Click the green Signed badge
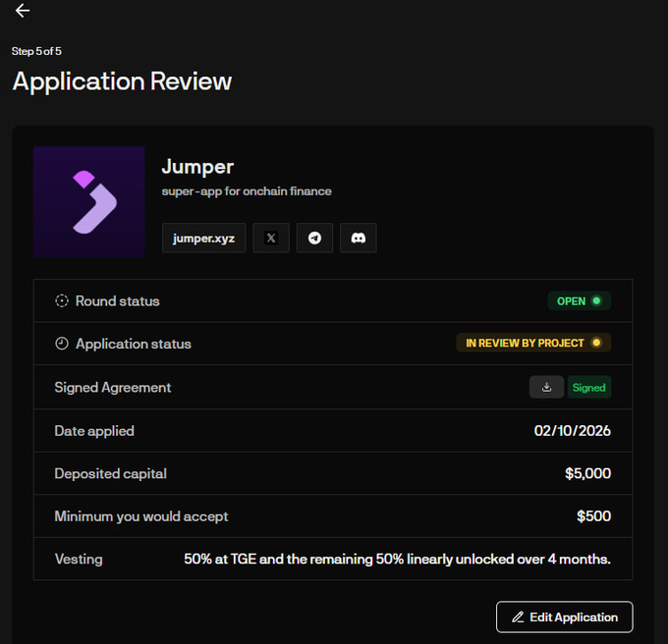 point(589,388)
